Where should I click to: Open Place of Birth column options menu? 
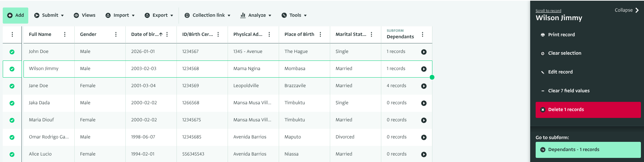[320, 35]
